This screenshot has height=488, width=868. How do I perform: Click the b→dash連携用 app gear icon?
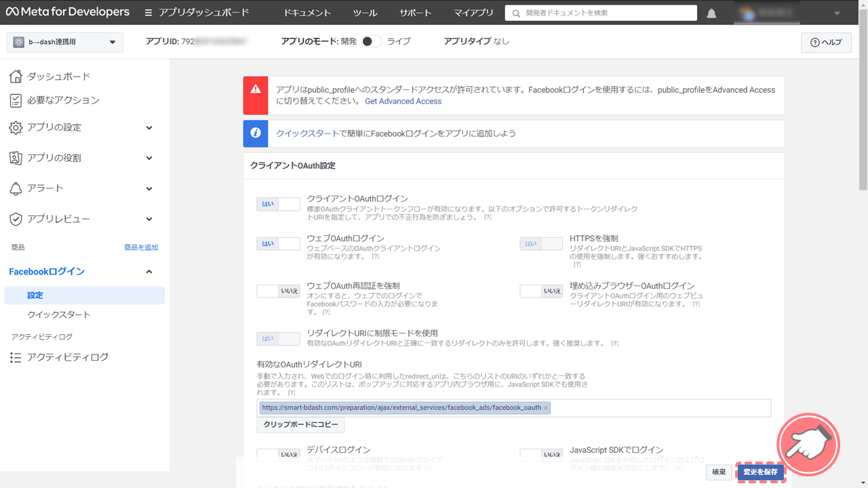pyautogui.click(x=19, y=42)
